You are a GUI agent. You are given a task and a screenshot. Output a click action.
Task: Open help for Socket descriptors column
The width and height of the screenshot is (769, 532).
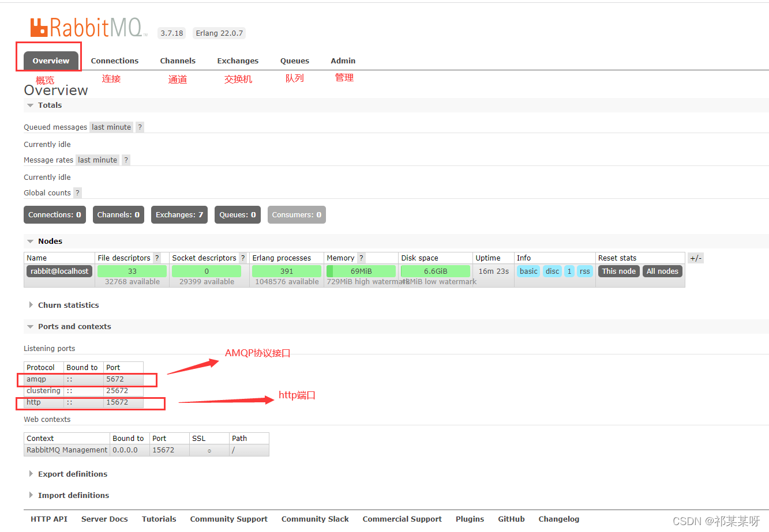[243, 258]
